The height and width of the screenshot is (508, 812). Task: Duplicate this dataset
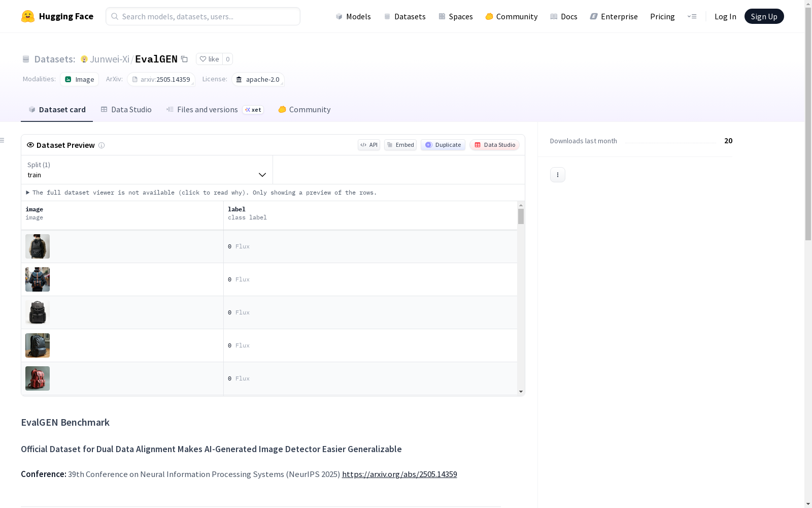click(443, 145)
